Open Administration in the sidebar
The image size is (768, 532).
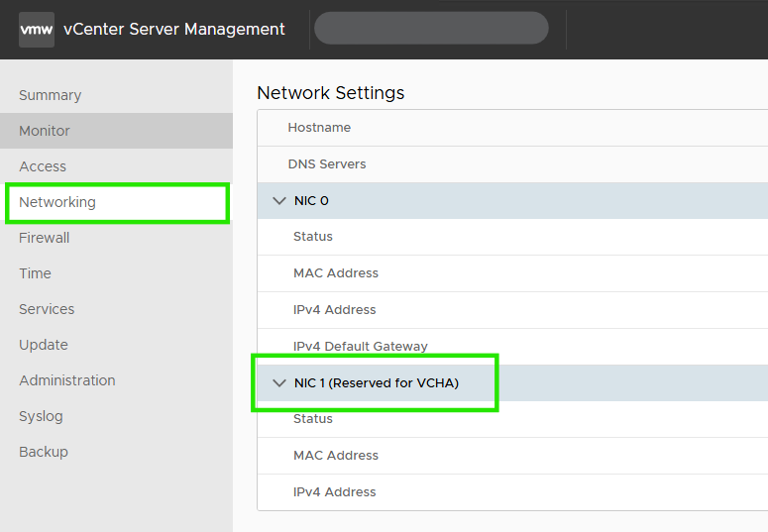tap(67, 380)
